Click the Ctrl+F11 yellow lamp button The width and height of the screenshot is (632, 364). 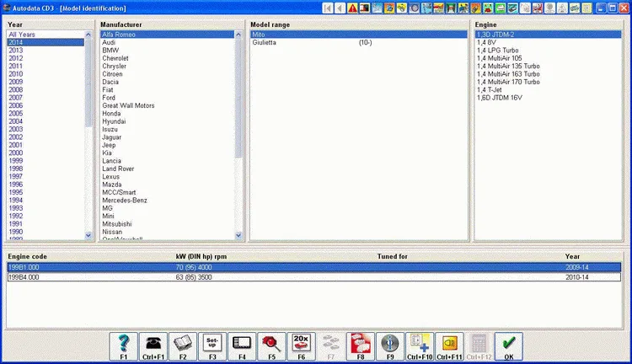(x=449, y=346)
